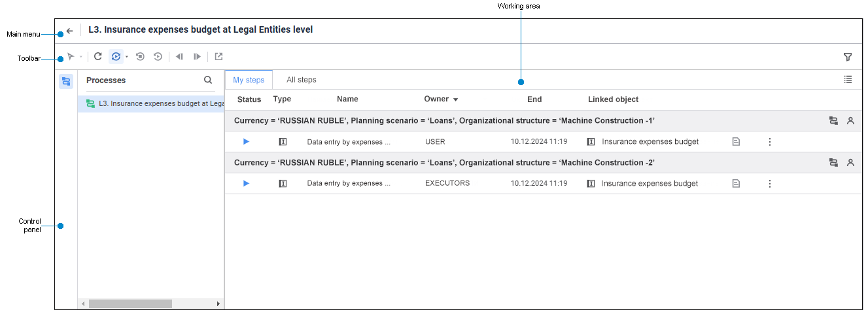Click play status icon in USER row
This screenshot has width=868, height=310.
pyautogui.click(x=246, y=141)
